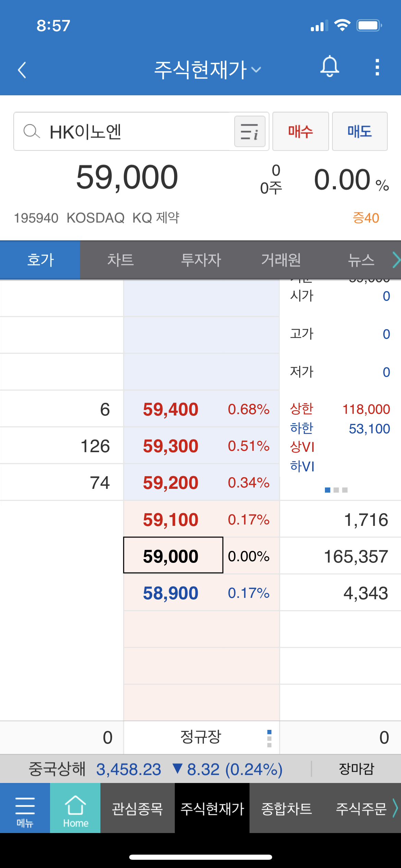Image resolution: width=401 pixels, height=868 pixels.
Task: Tap the 상VI label
Action: (x=302, y=447)
